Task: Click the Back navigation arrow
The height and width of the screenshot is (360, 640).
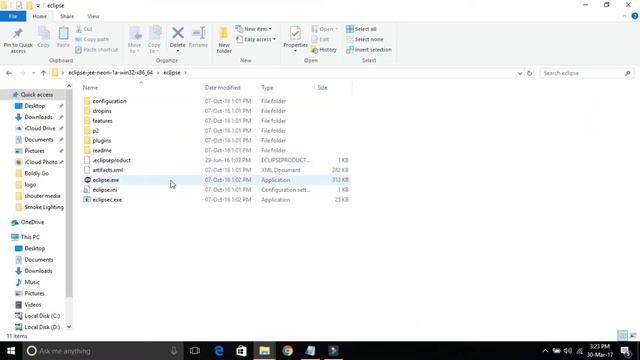Action: tap(9, 73)
